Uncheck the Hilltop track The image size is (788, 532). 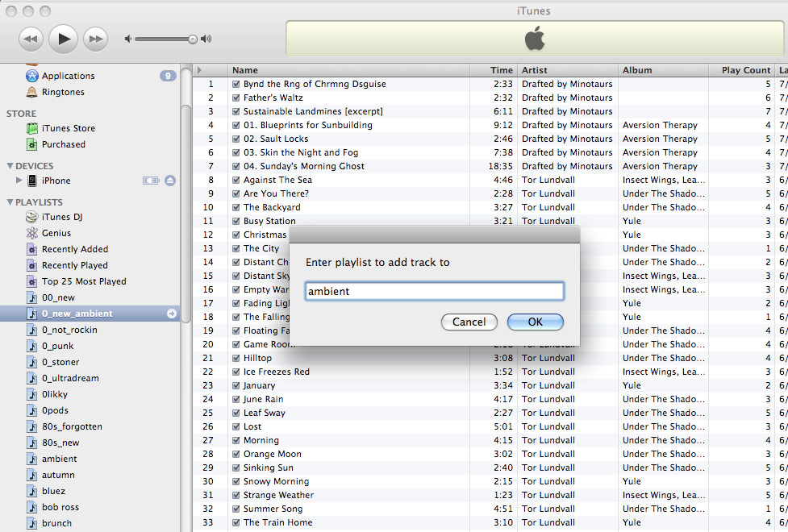click(x=236, y=358)
